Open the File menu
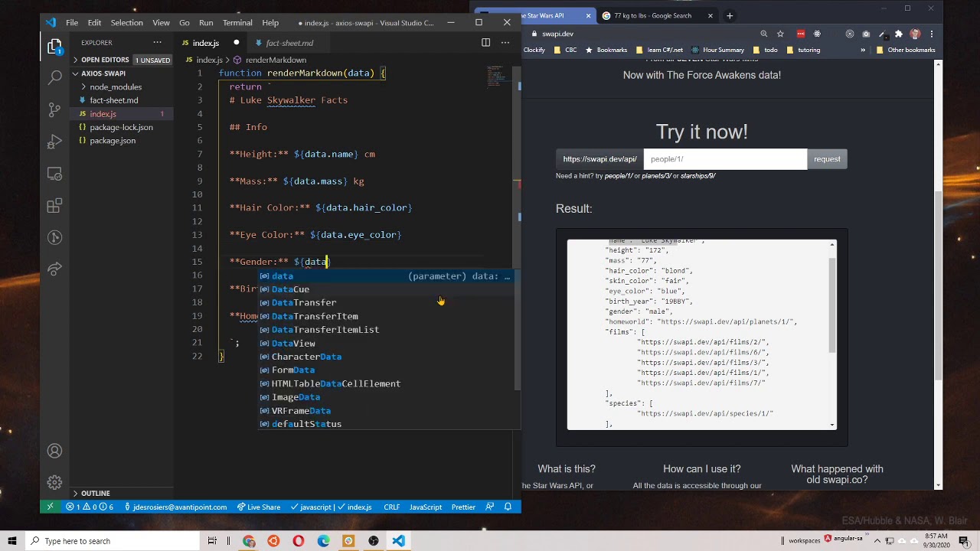The image size is (980, 551). [x=71, y=23]
